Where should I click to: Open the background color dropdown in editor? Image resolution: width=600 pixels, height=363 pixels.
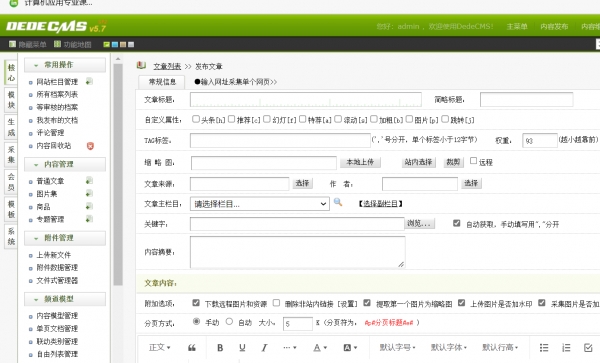pos(350,347)
